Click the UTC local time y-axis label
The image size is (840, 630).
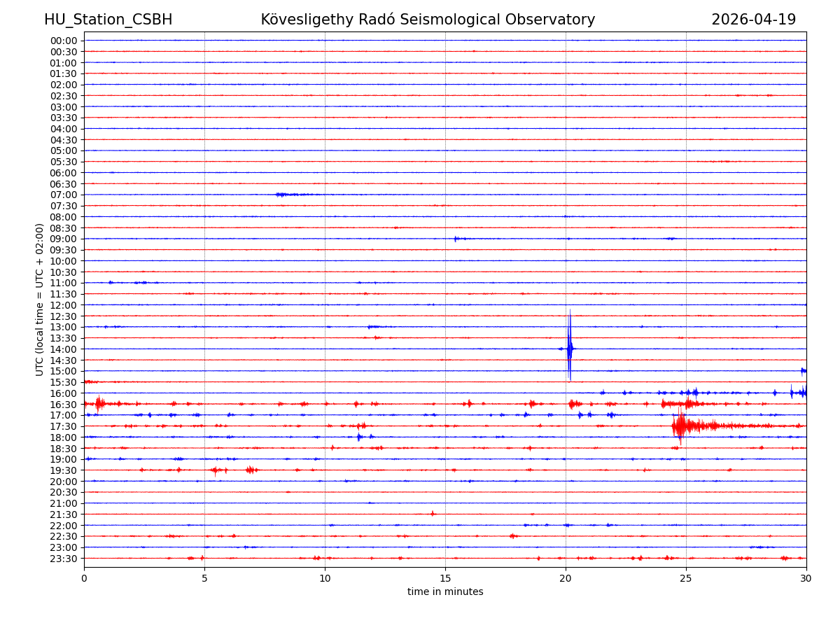coord(40,299)
